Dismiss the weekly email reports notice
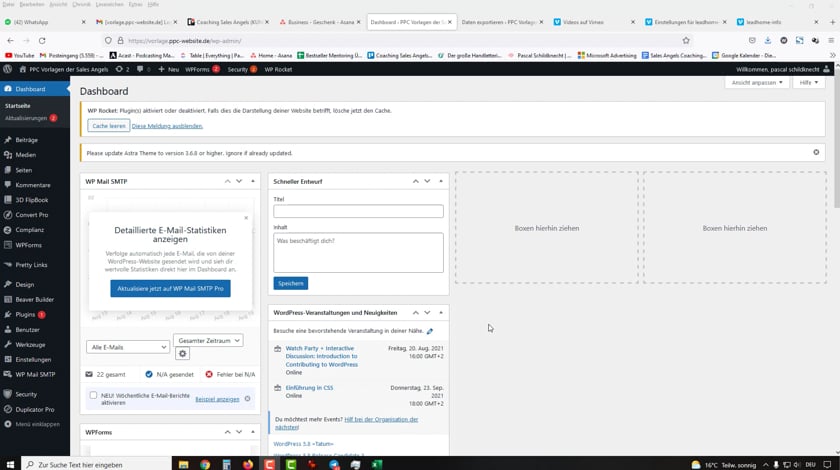The image size is (840, 470). [248, 399]
